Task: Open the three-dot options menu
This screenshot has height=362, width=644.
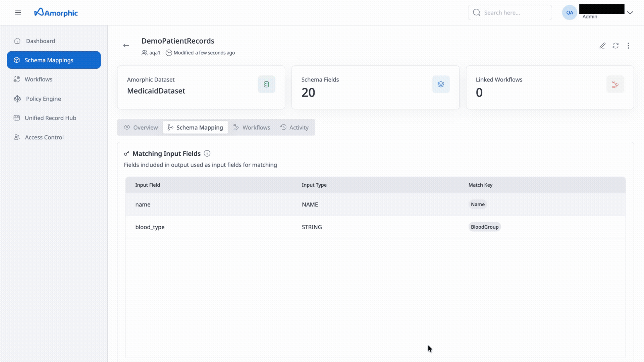Action: pyautogui.click(x=629, y=46)
